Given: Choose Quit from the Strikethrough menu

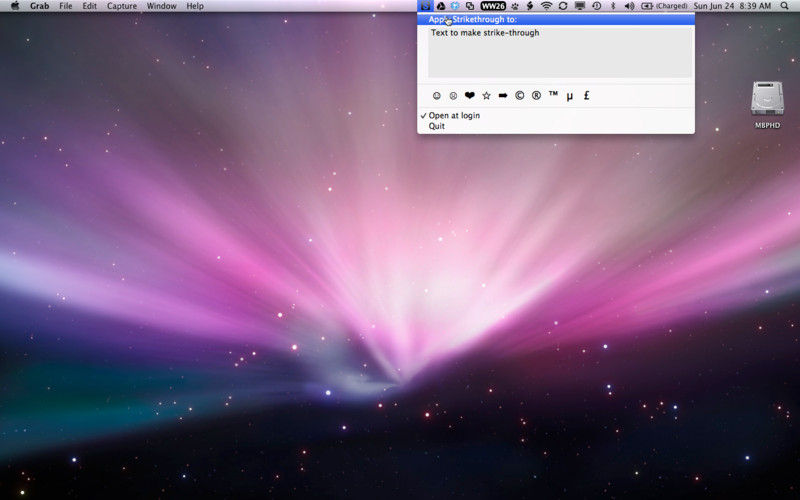Looking at the screenshot, I should pos(556,126).
